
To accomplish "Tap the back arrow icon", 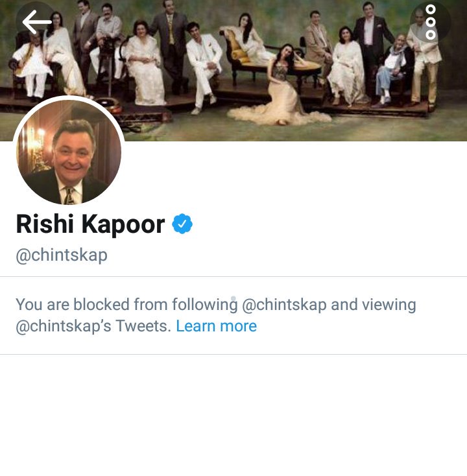I will coord(37,21).
